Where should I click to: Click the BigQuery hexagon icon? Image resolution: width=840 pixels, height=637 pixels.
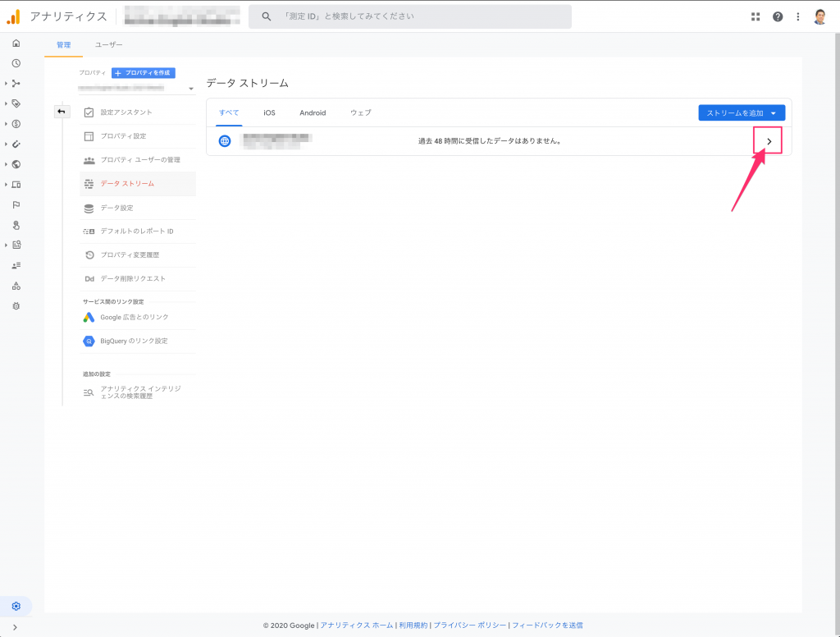pyautogui.click(x=89, y=341)
